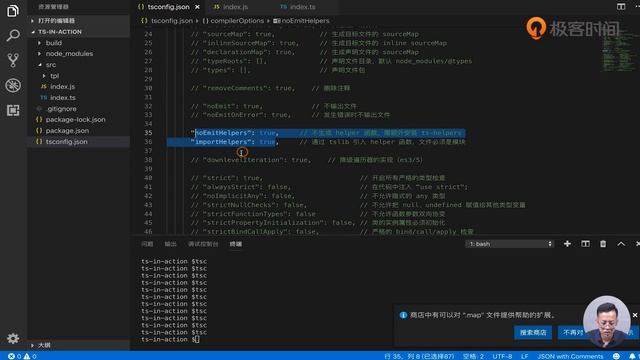Open the Extensions view

[x=13, y=110]
